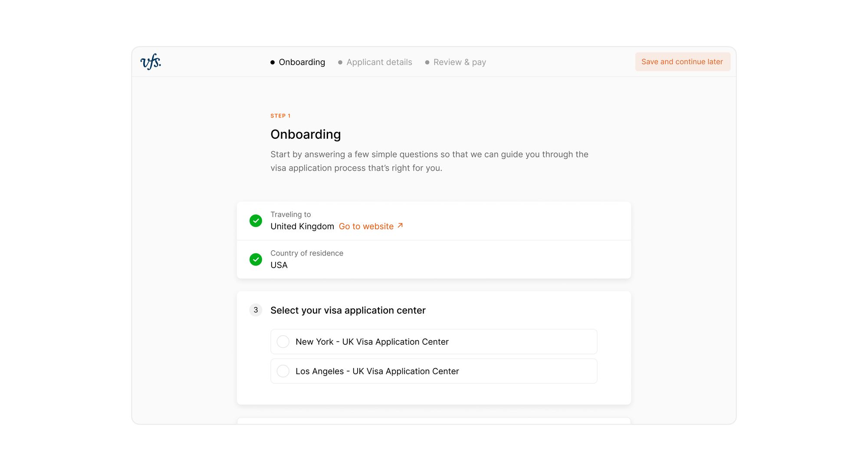Screen dimensions: 868x471
Task: Click the Select your visa application center heading
Action: 348,310
